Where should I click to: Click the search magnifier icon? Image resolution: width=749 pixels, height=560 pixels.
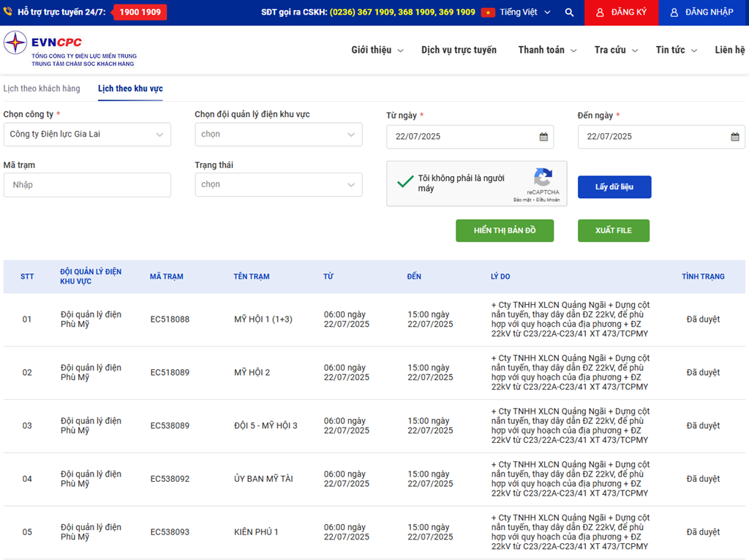tap(569, 12)
